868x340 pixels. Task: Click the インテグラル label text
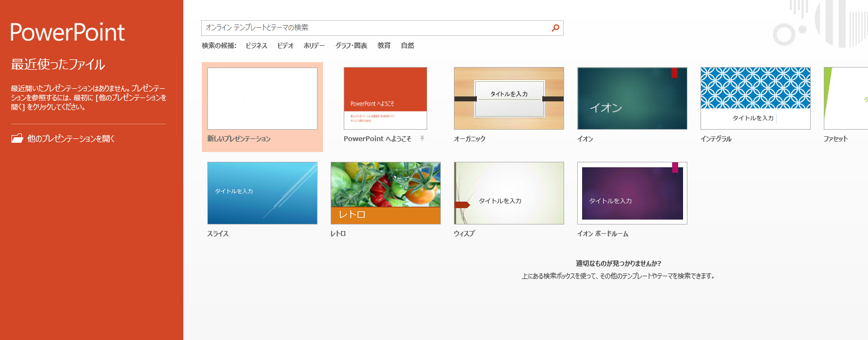pos(716,139)
